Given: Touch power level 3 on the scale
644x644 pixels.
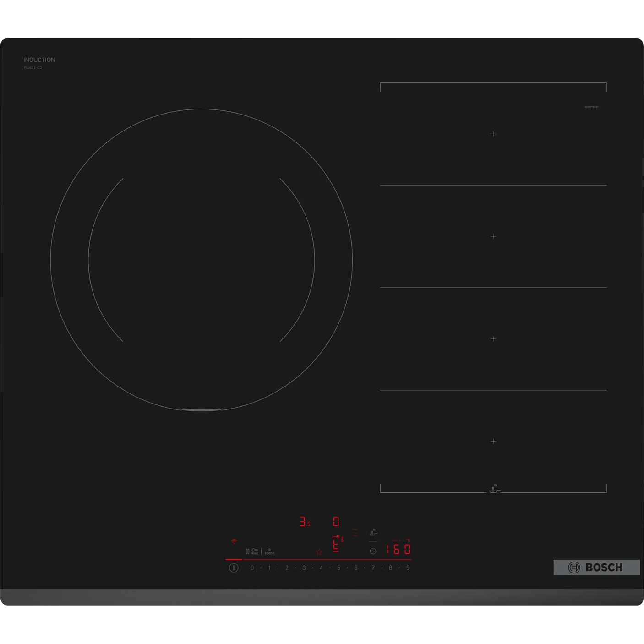Looking at the screenshot, I should 304,568.
